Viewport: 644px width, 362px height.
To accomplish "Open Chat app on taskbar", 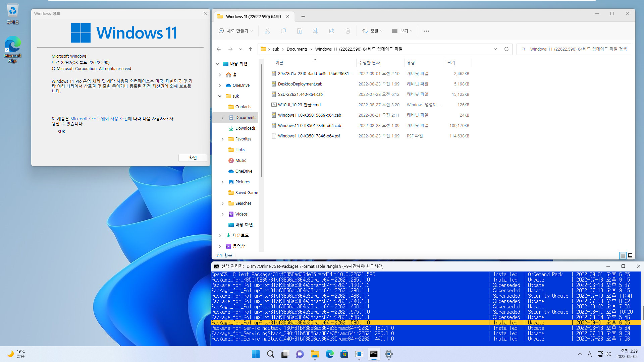I will (x=300, y=354).
